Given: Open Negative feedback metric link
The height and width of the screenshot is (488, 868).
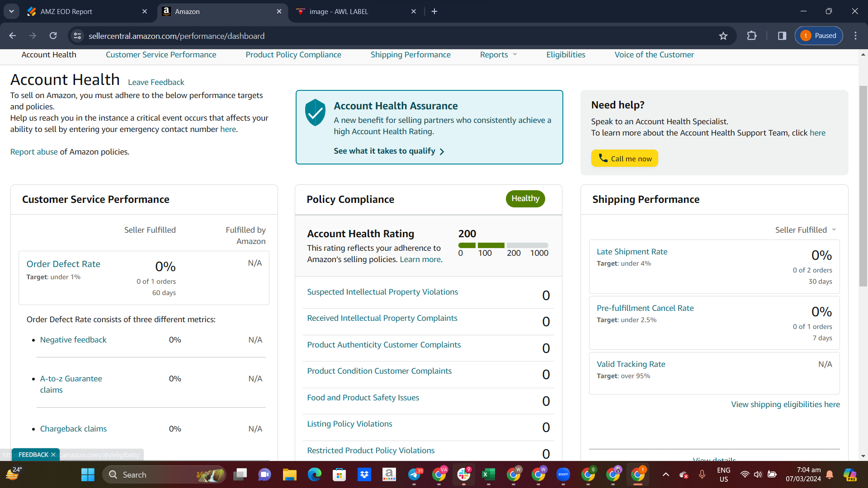Looking at the screenshot, I should [x=73, y=340].
